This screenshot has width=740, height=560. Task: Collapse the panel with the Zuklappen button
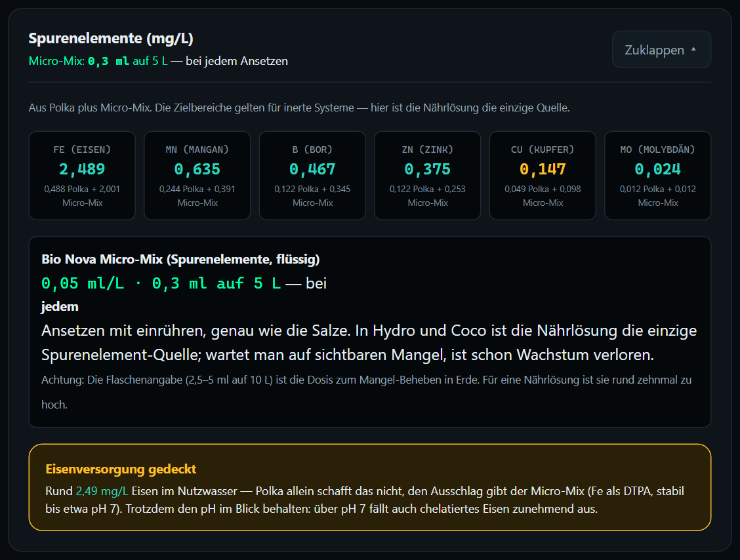[x=661, y=50]
